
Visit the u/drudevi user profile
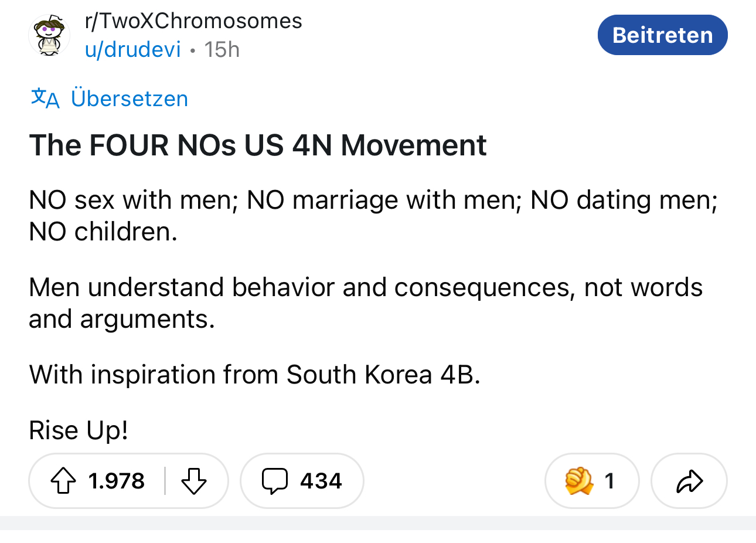[133, 50]
